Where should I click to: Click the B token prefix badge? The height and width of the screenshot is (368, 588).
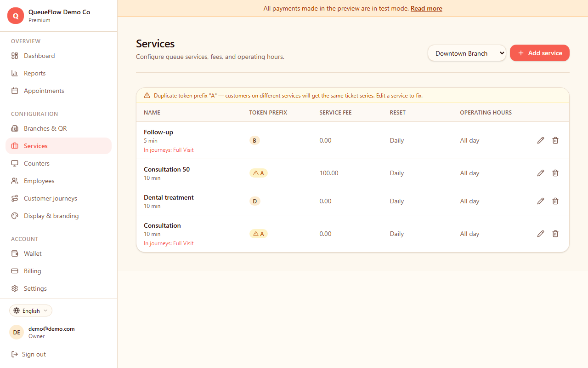point(254,140)
